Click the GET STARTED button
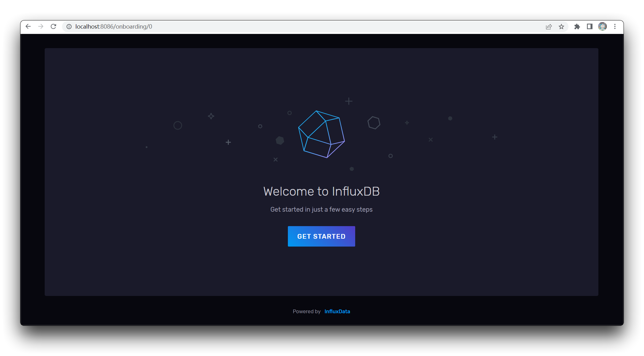This screenshot has width=644, height=356. [321, 236]
